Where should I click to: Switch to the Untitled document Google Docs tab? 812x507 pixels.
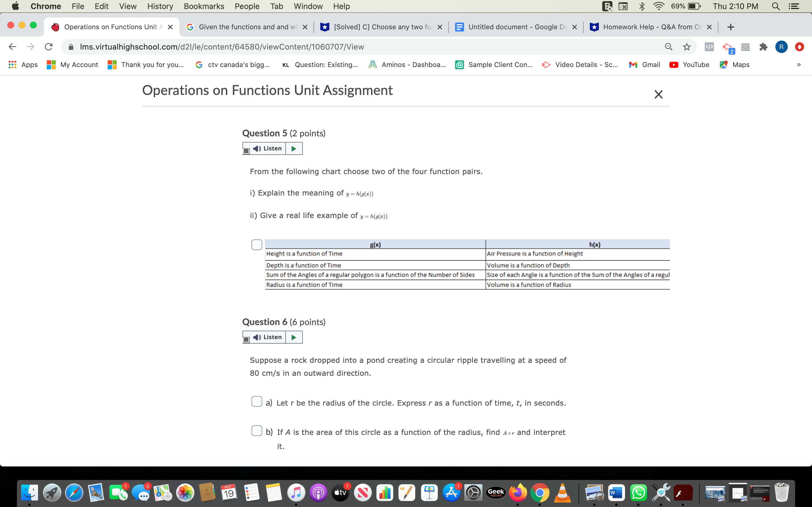click(513, 27)
